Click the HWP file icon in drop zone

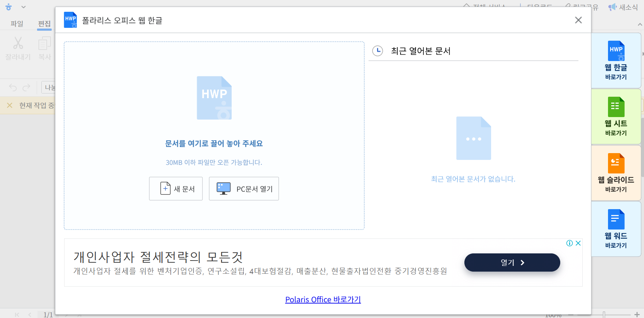pyautogui.click(x=214, y=98)
